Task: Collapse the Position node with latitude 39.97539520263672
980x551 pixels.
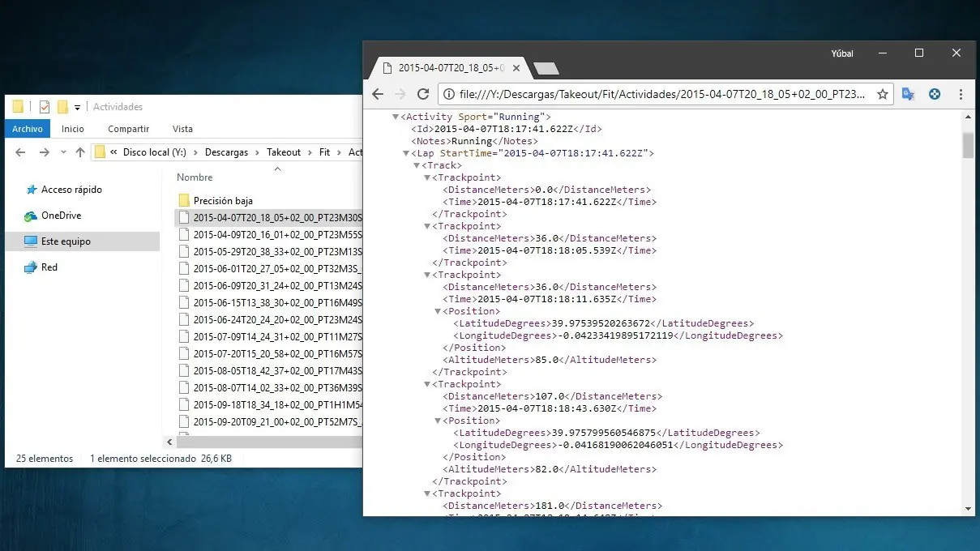Action: pos(438,311)
